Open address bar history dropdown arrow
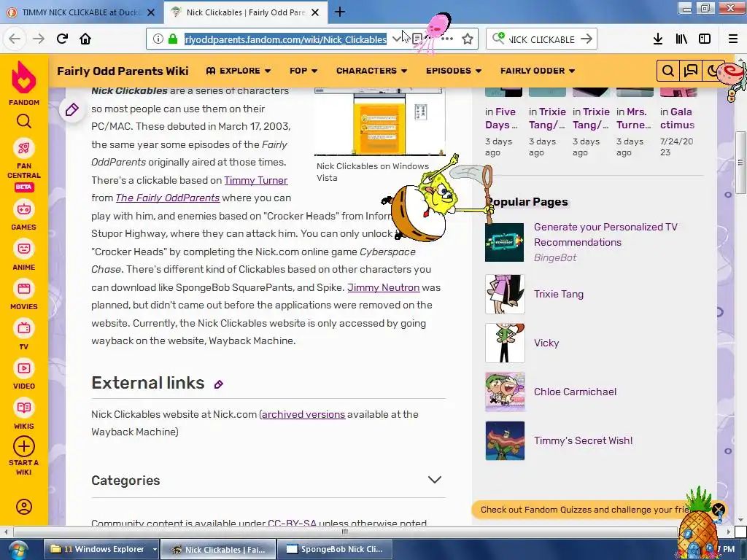747x560 pixels. tap(396, 39)
